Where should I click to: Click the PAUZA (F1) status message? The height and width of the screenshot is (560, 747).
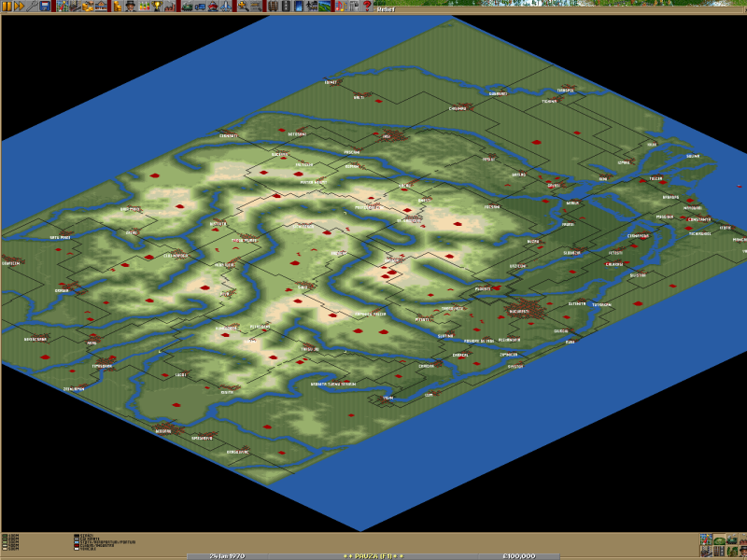[373, 556]
